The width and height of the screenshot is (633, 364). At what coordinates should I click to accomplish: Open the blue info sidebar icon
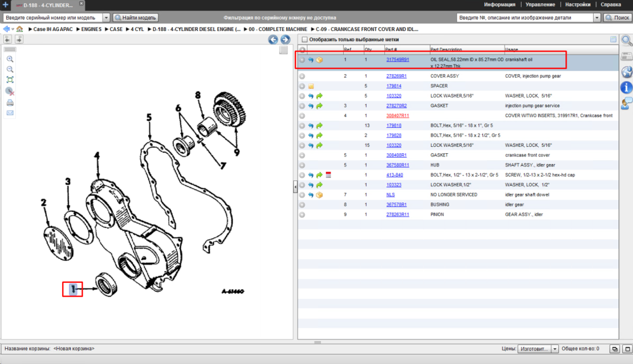(627, 87)
